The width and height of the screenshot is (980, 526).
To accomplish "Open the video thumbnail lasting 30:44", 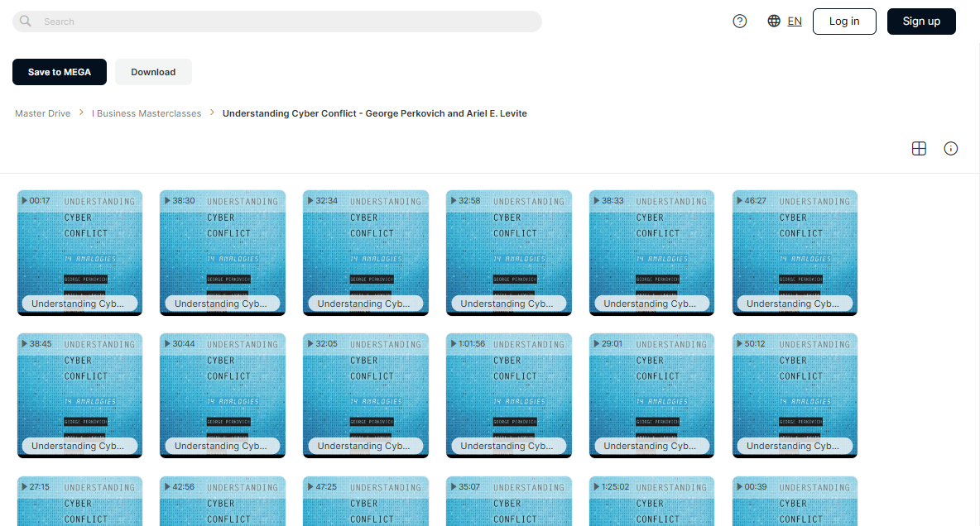I will pos(223,395).
